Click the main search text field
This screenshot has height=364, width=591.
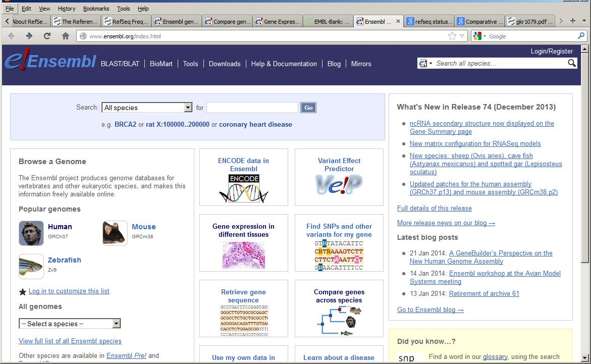coord(252,108)
